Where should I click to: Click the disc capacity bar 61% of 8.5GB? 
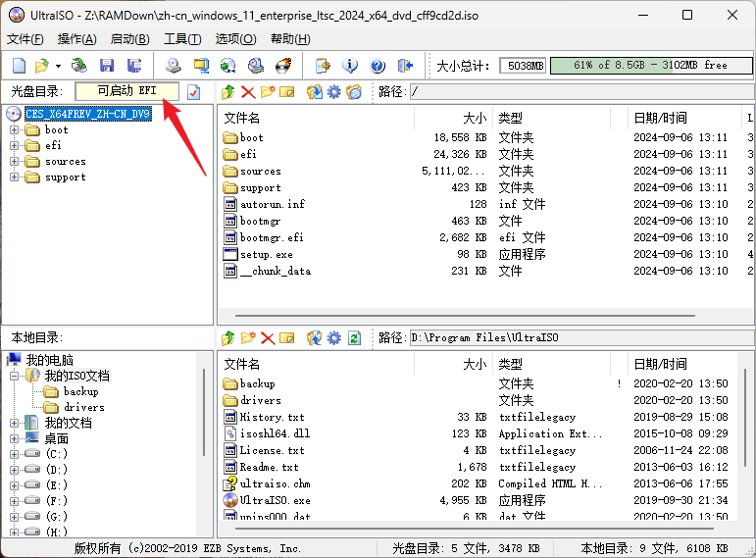pyautogui.click(x=651, y=65)
